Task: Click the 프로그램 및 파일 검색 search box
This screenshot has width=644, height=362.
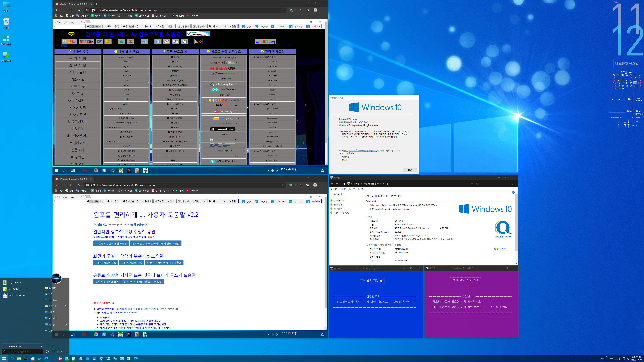Action: [22, 352]
